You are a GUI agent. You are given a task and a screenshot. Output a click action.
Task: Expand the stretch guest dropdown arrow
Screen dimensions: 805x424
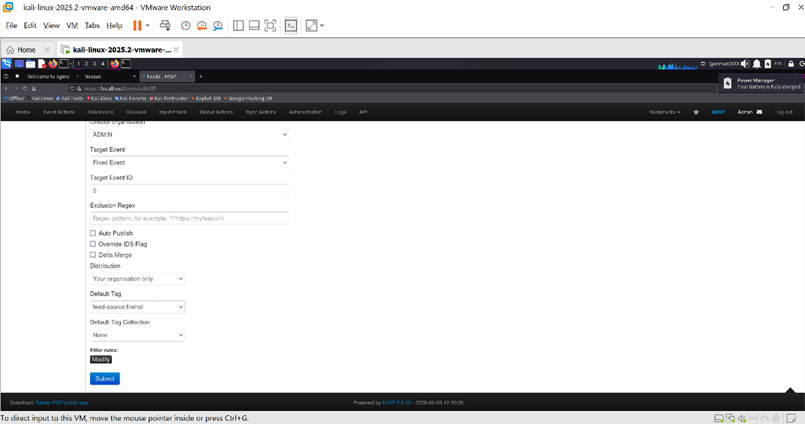point(322,26)
